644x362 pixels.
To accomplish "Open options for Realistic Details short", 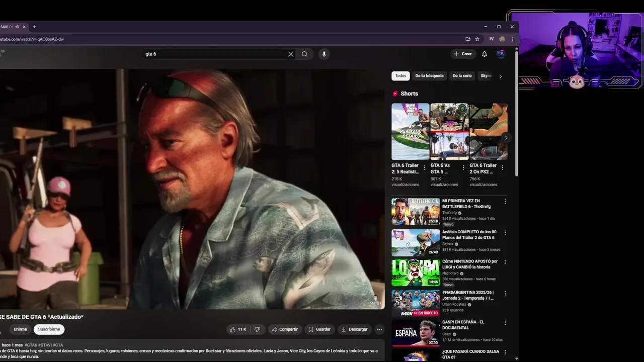I will point(424,168).
